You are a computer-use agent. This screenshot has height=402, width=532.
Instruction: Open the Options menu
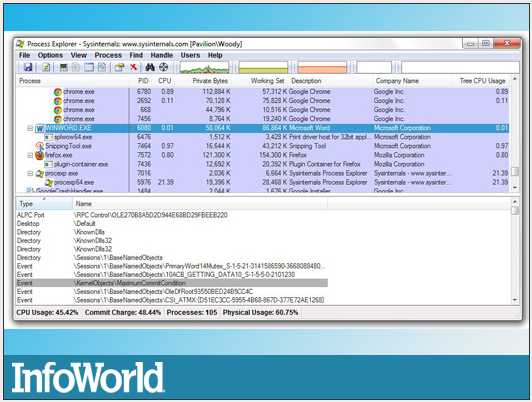tap(50, 55)
